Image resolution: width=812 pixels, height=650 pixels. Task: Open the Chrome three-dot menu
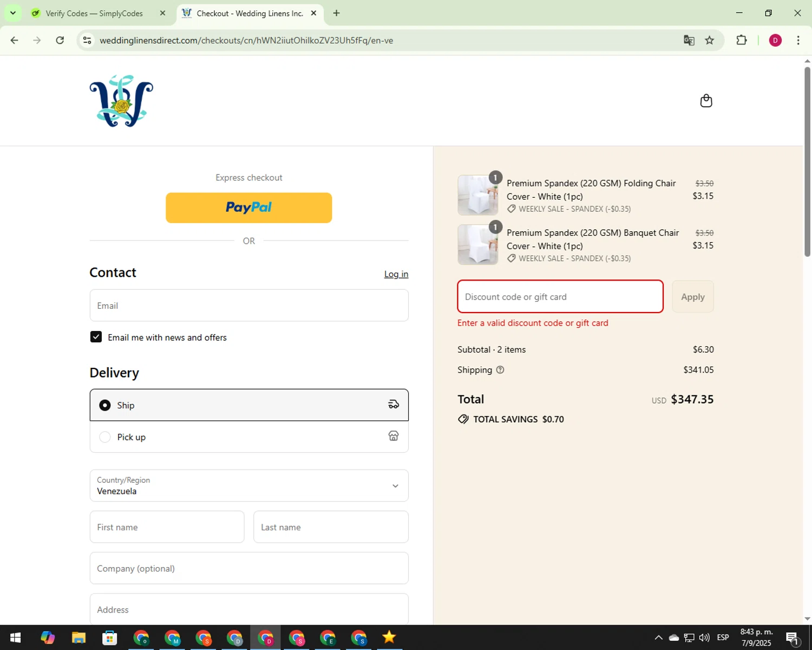(x=798, y=41)
